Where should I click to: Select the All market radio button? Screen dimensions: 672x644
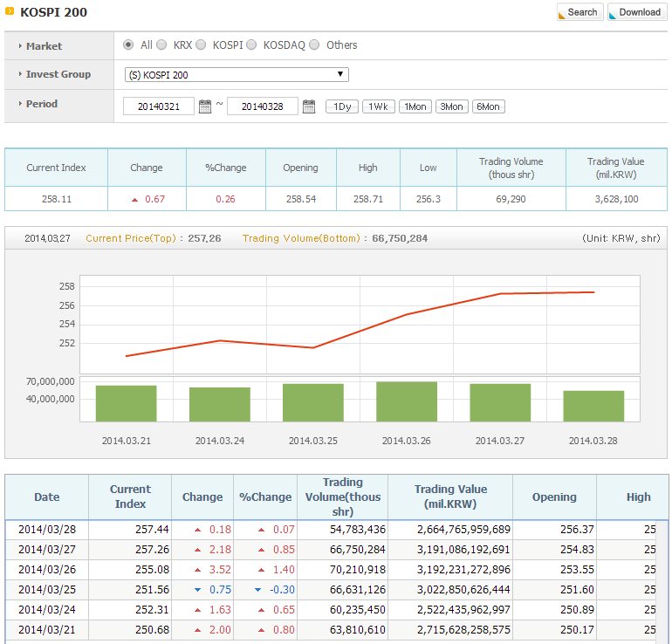click(x=128, y=45)
